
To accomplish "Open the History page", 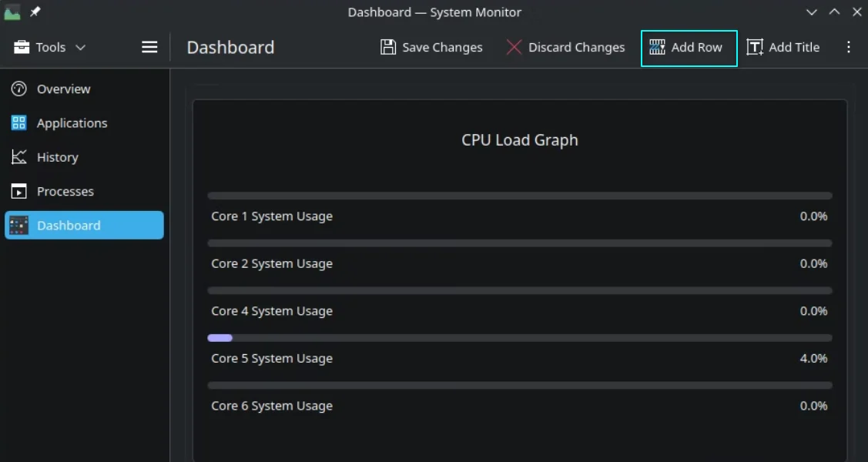I will click(x=84, y=157).
